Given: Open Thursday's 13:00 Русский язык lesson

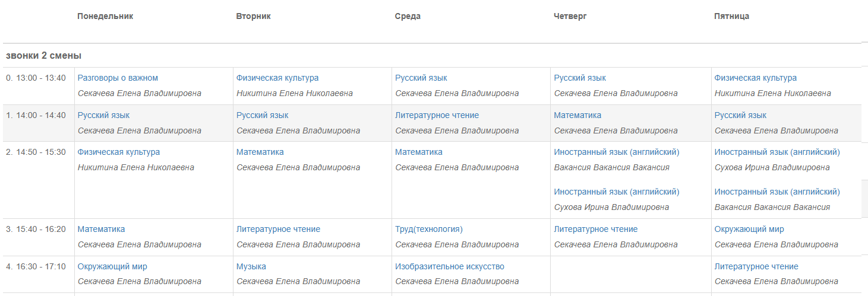Looking at the screenshot, I should (580, 78).
